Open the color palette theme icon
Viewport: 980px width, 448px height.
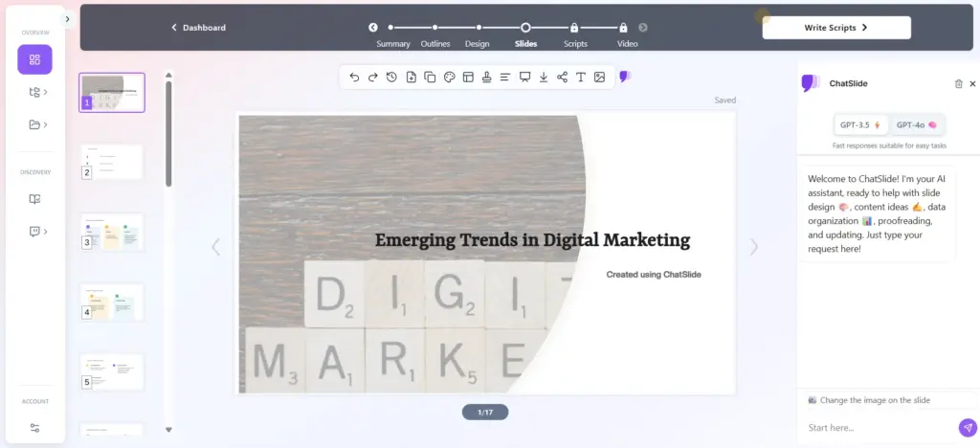[x=449, y=78]
